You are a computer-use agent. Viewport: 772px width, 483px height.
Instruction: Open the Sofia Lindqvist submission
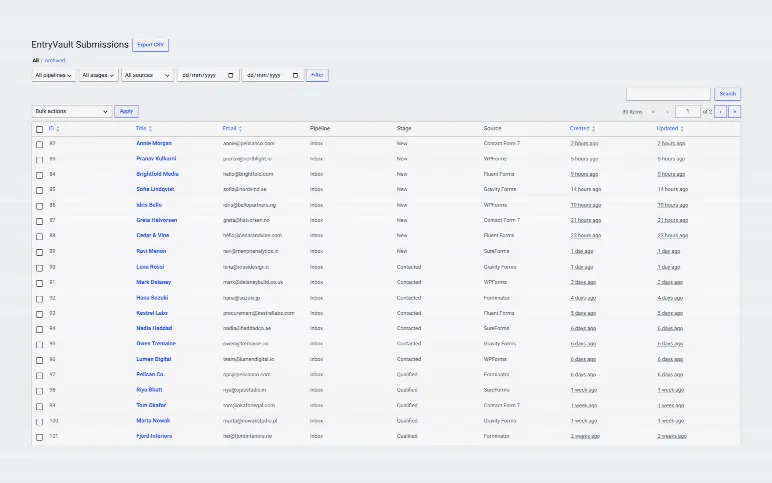point(155,189)
